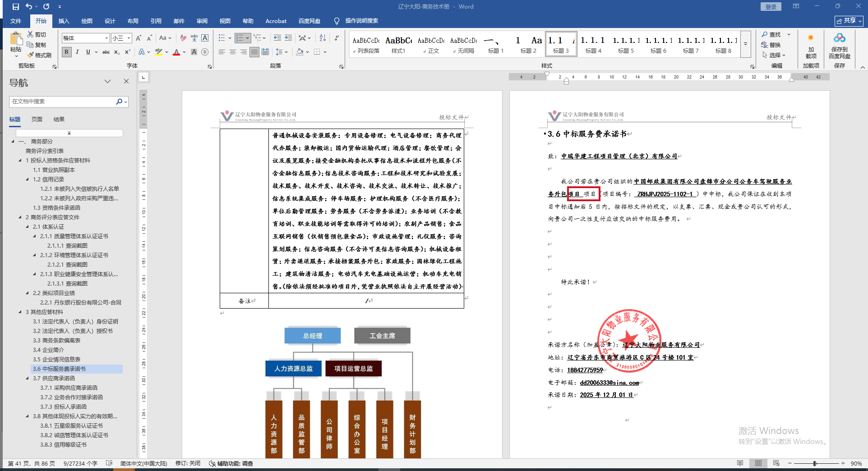Collapse the "1.2 信用记录" heading tree
The height and width of the screenshot is (471, 868).
pyautogui.click(x=28, y=180)
